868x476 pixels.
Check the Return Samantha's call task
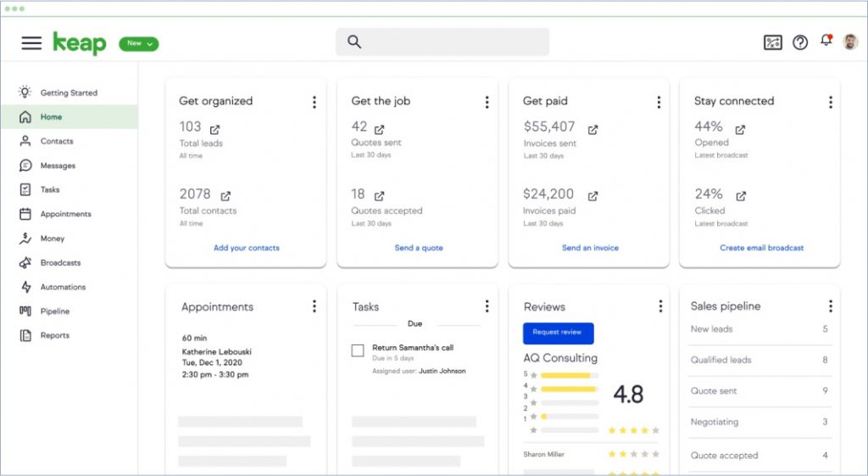point(358,350)
